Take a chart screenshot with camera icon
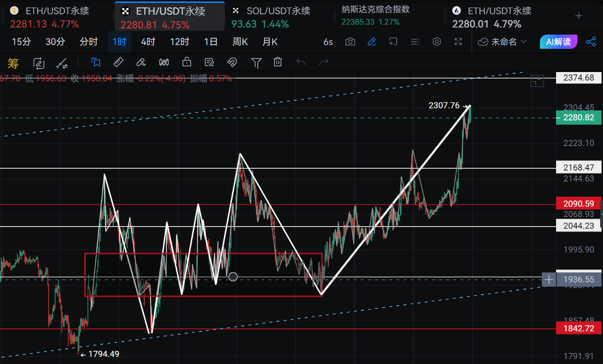Viewport: 603px width, 364px height. click(350, 42)
